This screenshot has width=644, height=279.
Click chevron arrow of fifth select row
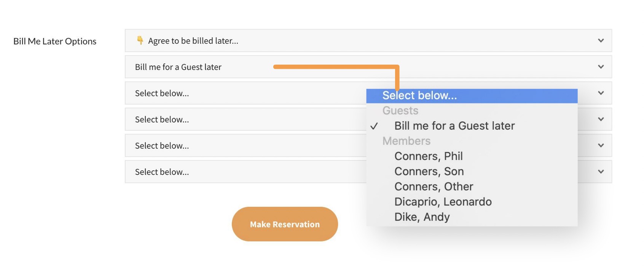(601, 146)
